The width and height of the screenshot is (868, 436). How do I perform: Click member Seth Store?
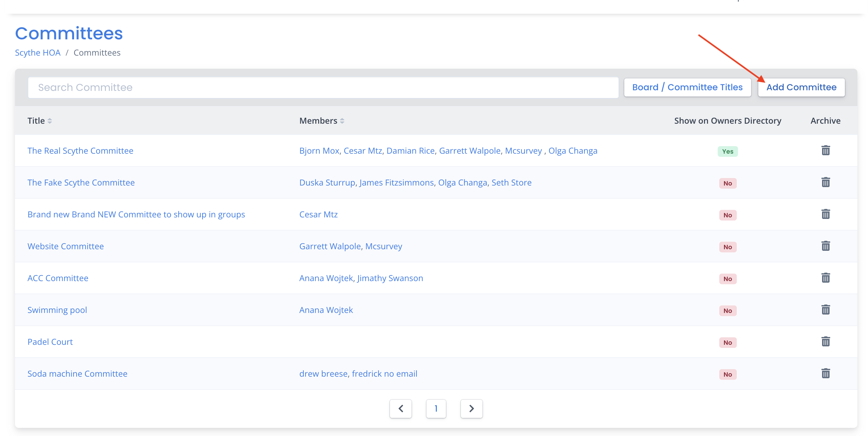(511, 183)
